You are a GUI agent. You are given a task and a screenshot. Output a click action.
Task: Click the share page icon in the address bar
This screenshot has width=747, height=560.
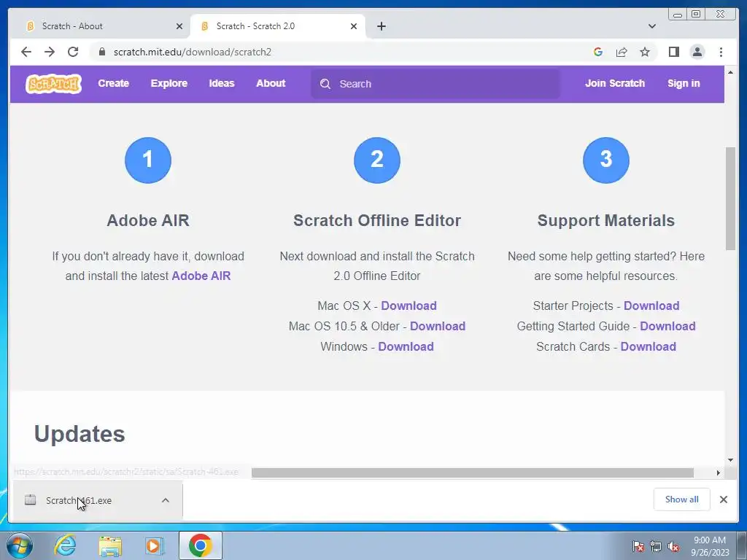tap(622, 52)
